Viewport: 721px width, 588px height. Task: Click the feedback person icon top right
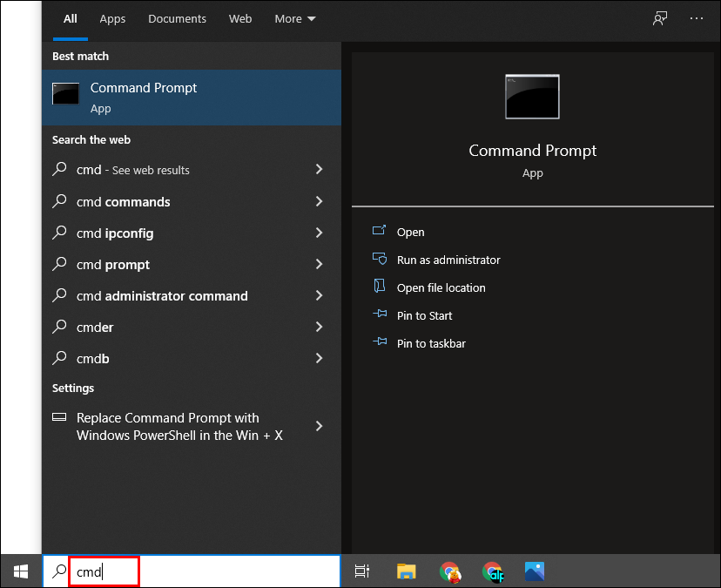tap(660, 17)
